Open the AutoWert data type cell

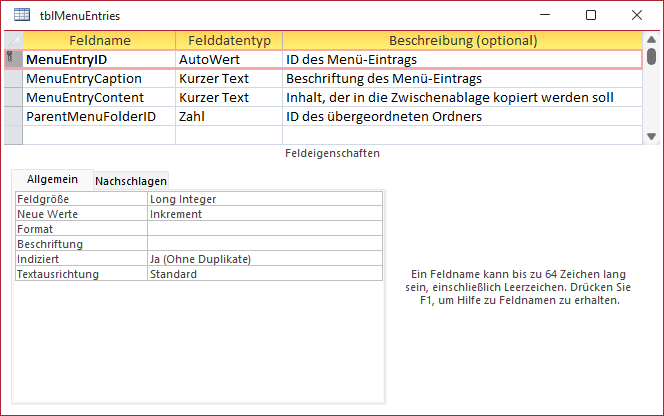click(x=226, y=60)
